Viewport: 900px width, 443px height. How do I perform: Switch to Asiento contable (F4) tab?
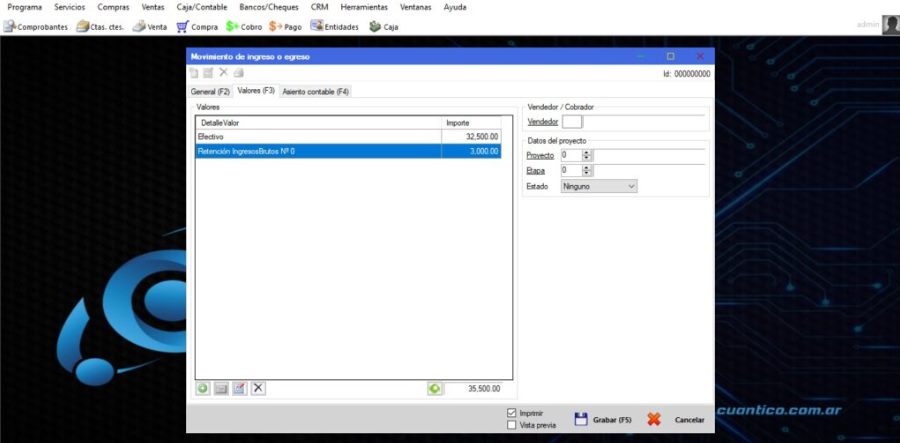(315, 92)
